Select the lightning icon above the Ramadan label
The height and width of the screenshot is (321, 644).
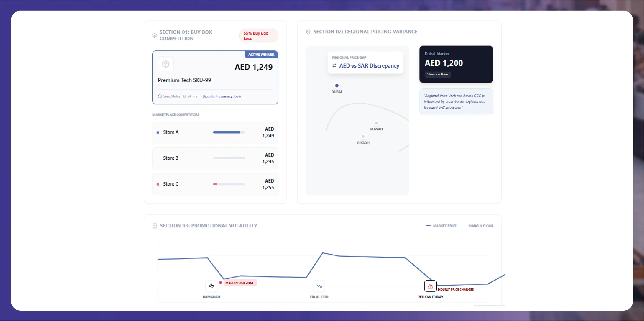click(x=211, y=286)
